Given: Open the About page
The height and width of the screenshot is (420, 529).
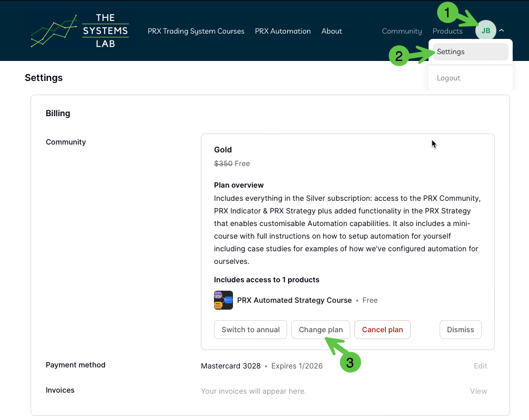Looking at the screenshot, I should click(x=332, y=31).
